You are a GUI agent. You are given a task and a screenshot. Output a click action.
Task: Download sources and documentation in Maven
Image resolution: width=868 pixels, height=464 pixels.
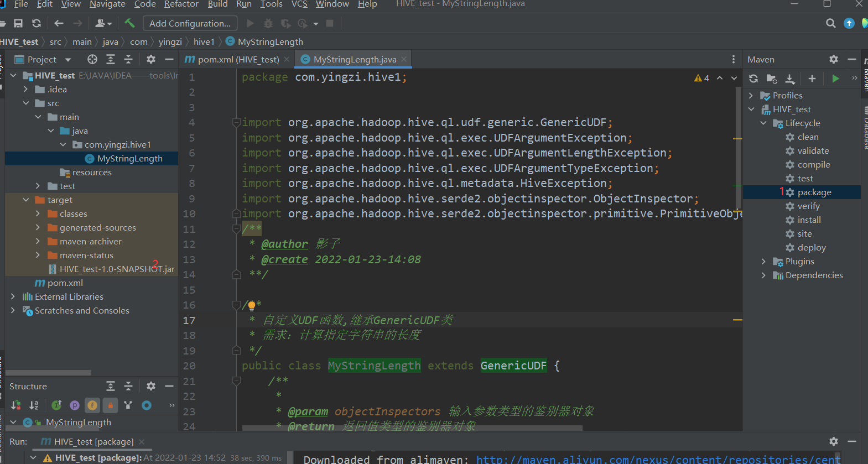coord(790,79)
